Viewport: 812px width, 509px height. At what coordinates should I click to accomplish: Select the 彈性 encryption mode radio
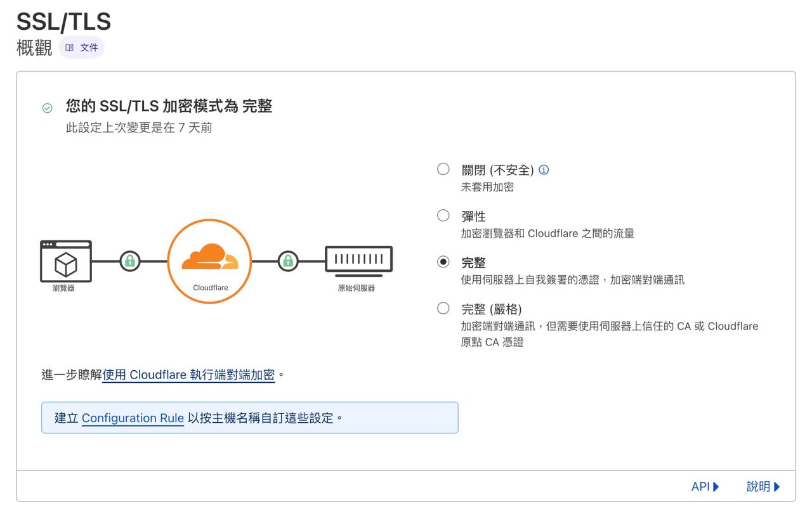click(x=443, y=216)
